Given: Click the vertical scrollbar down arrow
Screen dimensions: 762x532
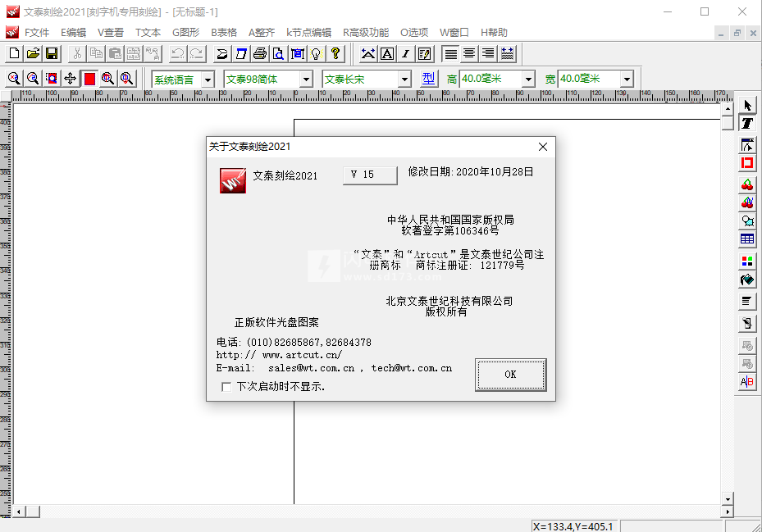Looking at the screenshot, I should tap(728, 499).
